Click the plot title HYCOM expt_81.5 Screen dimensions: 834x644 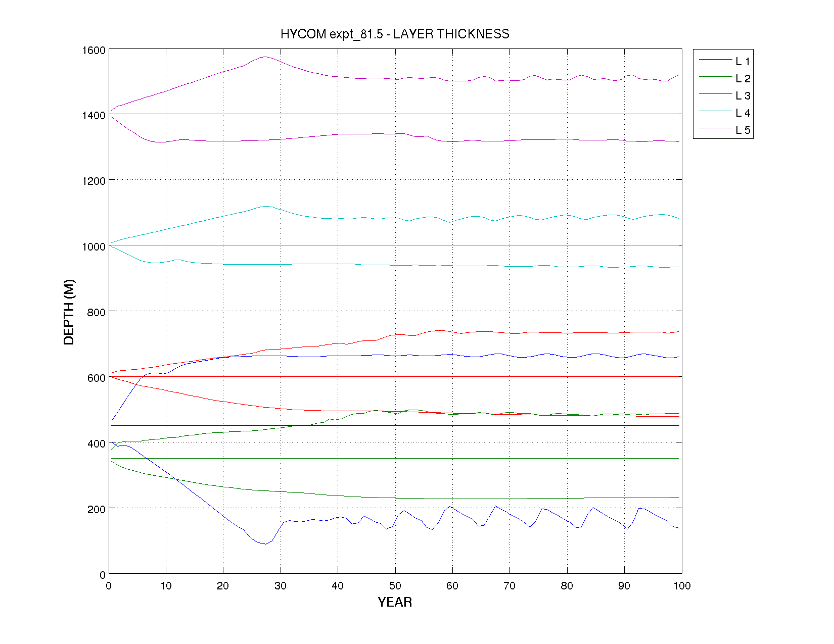click(x=395, y=34)
